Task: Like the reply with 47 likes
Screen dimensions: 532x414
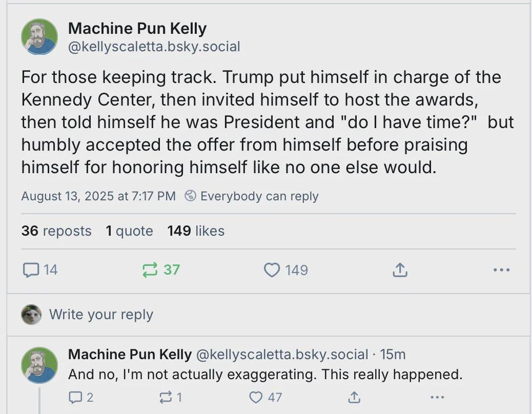Action: (256, 397)
